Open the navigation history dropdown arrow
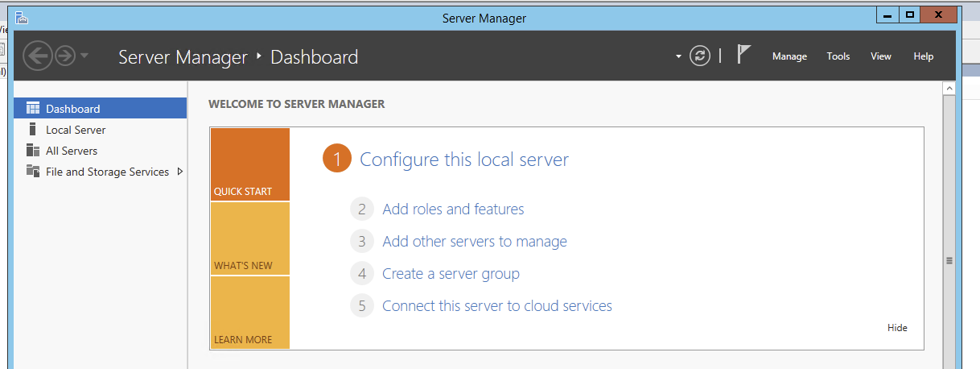Screen dimensions: 980x369 click(84, 56)
